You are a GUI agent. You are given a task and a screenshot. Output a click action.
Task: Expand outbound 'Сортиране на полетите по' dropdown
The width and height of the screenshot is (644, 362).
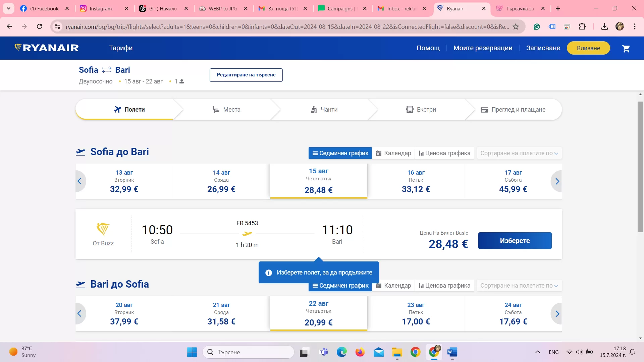point(519,153)
